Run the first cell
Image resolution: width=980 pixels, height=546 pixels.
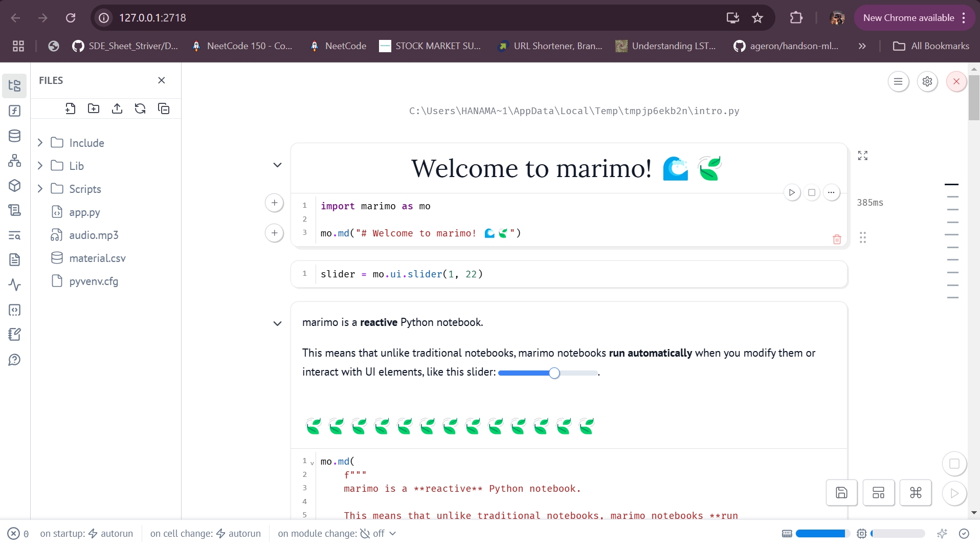click(x=792, y=193)
